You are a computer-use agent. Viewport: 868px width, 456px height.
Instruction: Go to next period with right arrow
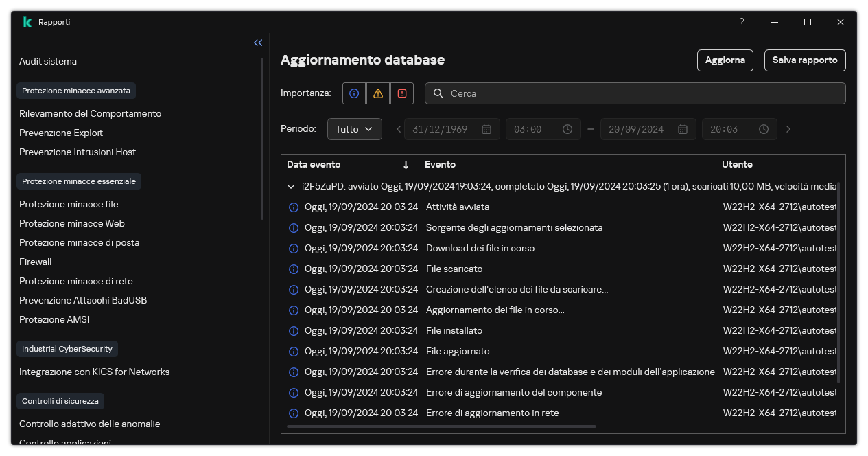pyautogui.click(x=788, y=129)
